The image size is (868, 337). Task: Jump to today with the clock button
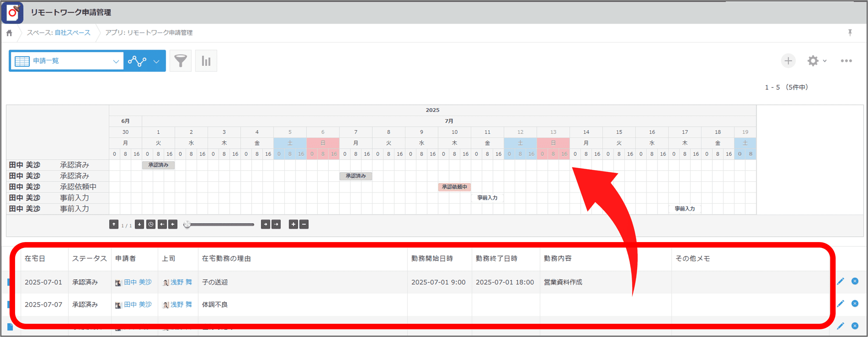151,225
